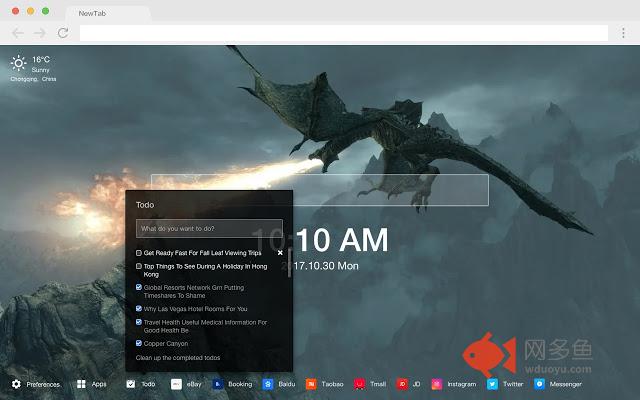The width and height of the screenshot is (640, 400).
Task: Click the macOS yellow minimize button
Action: pyautogui.click(x=31, y=11)
